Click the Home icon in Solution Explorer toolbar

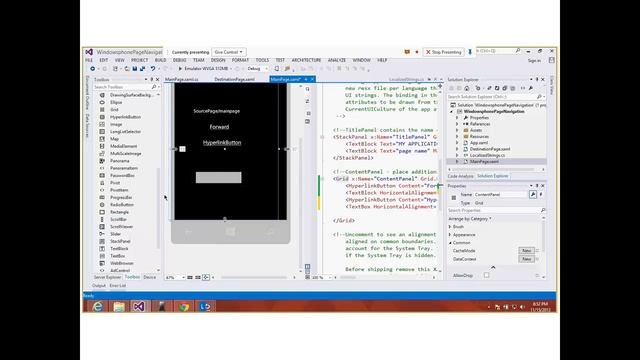tap(467, 88)
